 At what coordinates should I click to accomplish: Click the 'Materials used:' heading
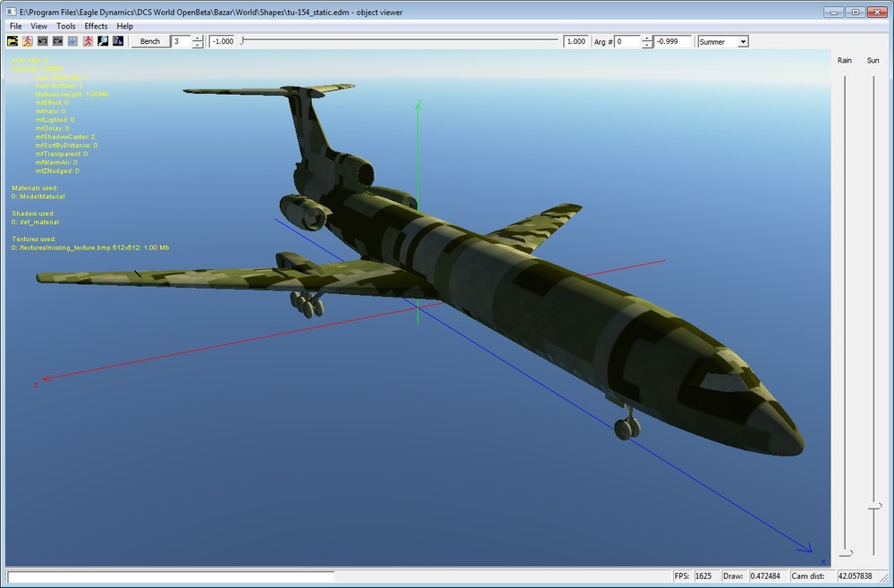point(35,188)
